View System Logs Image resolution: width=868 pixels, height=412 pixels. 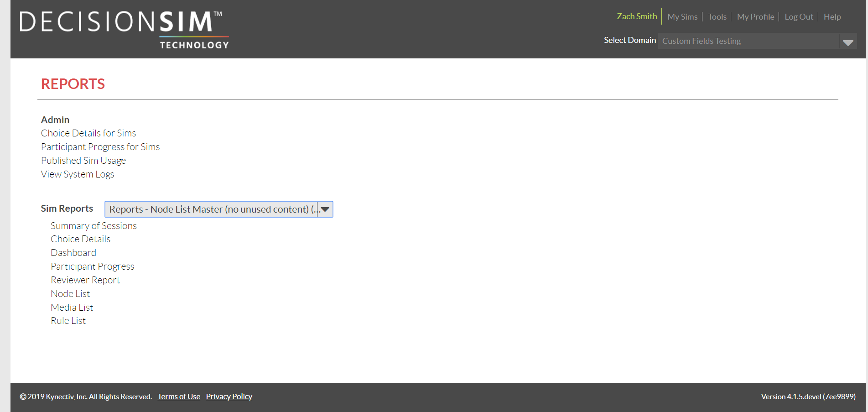click(78, 174)
